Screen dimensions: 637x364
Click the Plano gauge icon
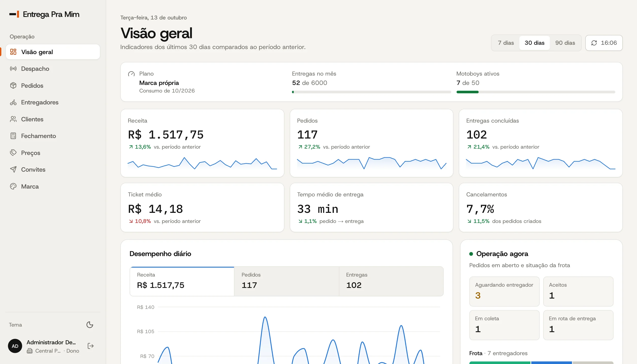coord(131,74)
